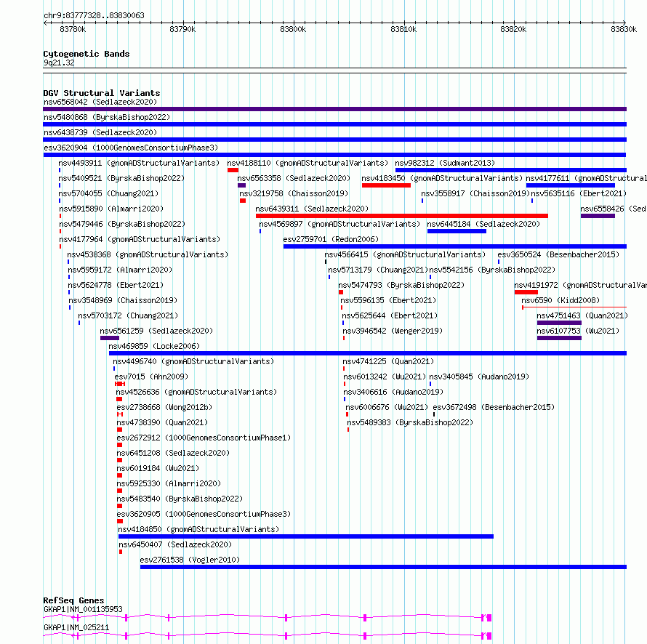Click esv2759701 (Redon2006) label
Screen dimensions: 647x644
pos(331,239)
